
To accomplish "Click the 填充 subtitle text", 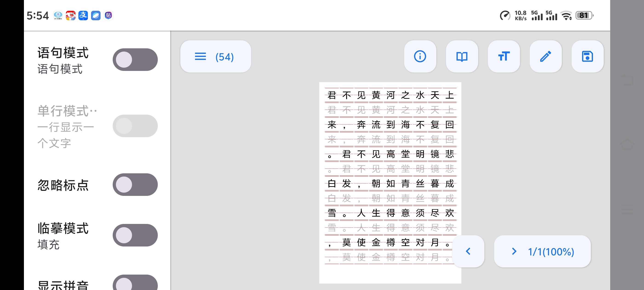I will 49,244.
